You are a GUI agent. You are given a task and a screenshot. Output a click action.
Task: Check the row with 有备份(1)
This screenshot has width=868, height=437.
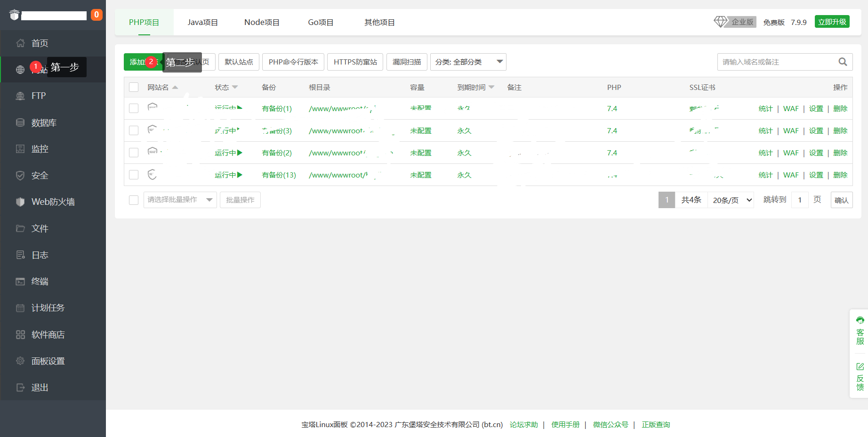click(x=134, y=108)
